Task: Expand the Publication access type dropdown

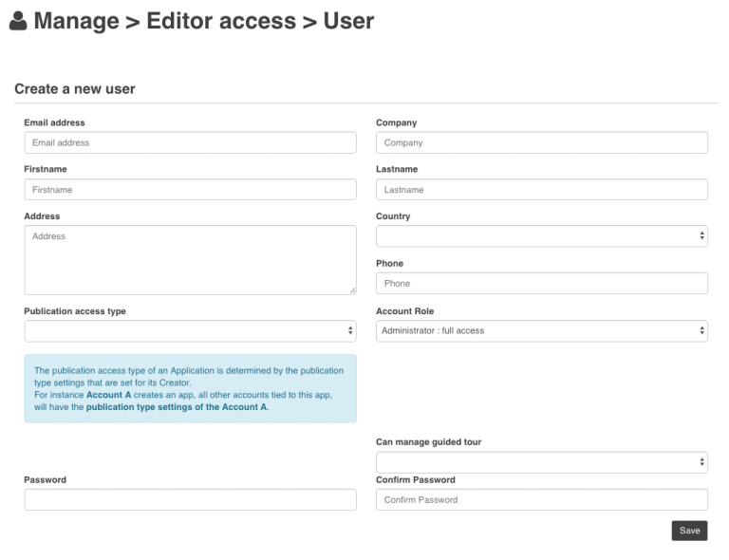Action: click(x=190, y=331)
